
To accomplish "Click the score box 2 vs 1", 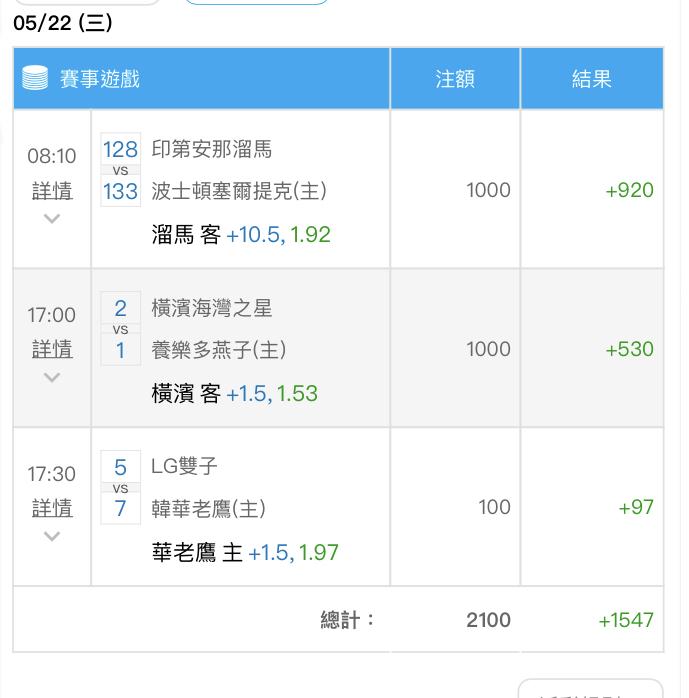I will click(x=121, y=329).
